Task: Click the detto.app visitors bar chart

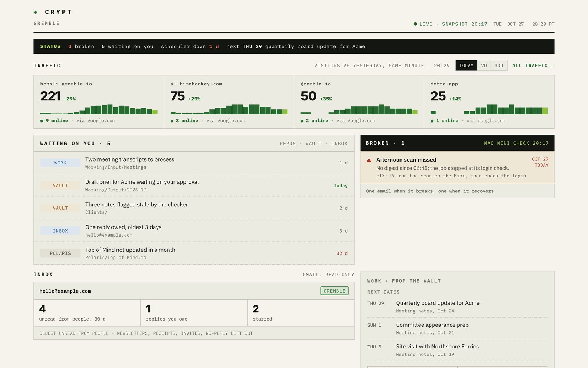Action: click(489, 109)
